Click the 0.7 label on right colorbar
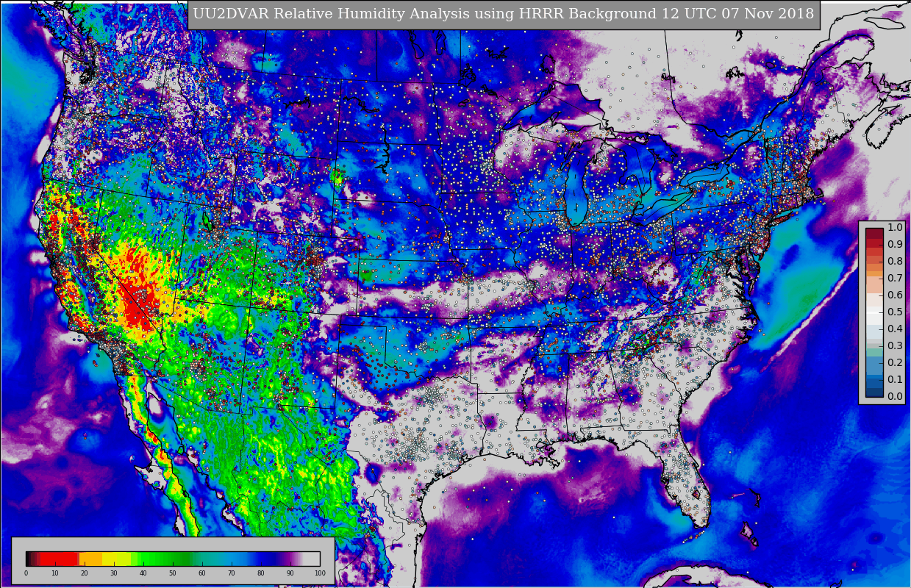 (x=894, y=279)
